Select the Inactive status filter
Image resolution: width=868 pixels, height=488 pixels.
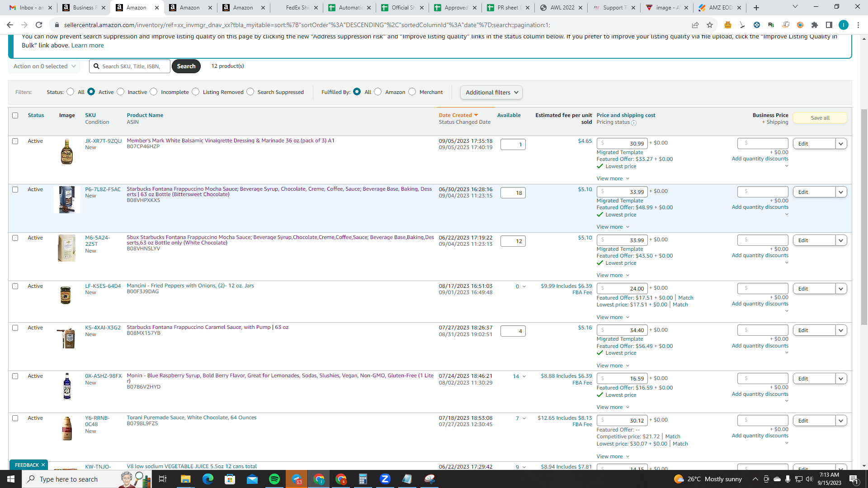tap(120, 92)
